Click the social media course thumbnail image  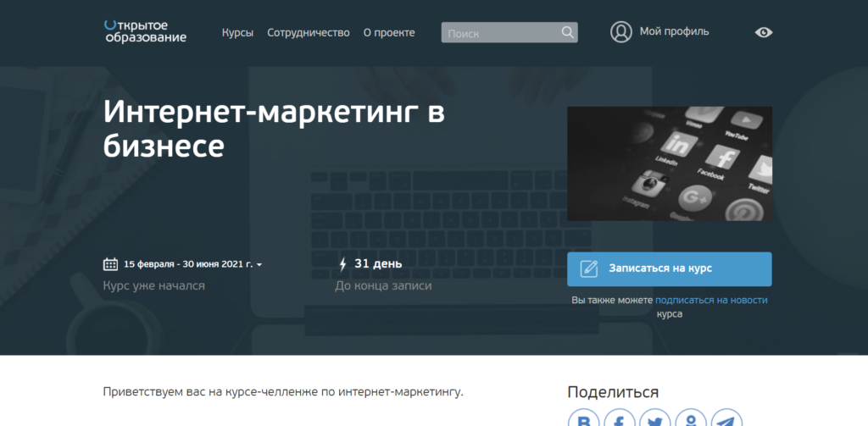(669, 163)
